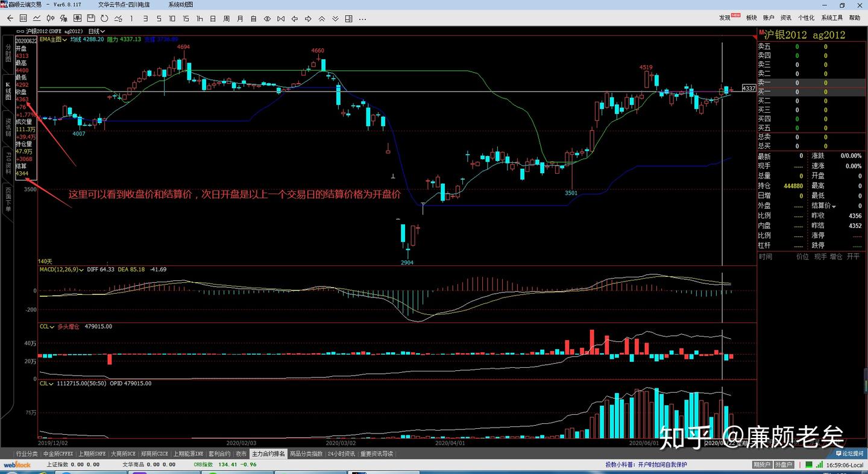This screenshot has width=868, height=474.
Task: Click the 期货户 status bar button
Action: pos(762,465)
